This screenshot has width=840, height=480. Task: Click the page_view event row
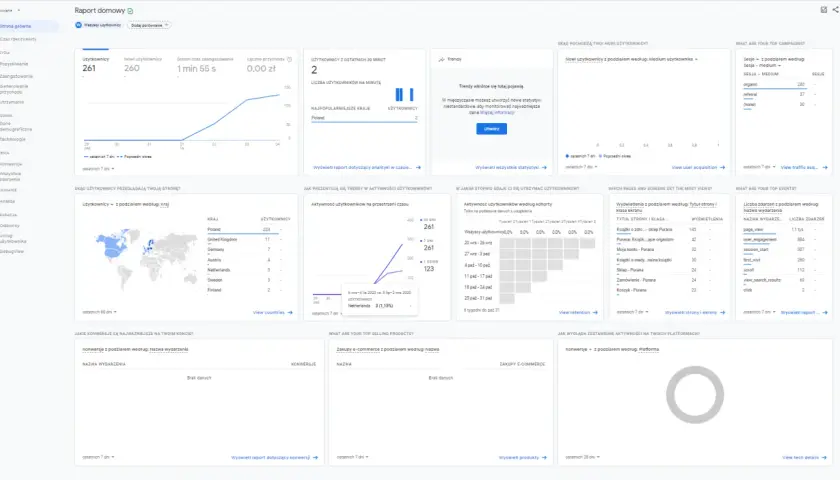tap(784, 229)
